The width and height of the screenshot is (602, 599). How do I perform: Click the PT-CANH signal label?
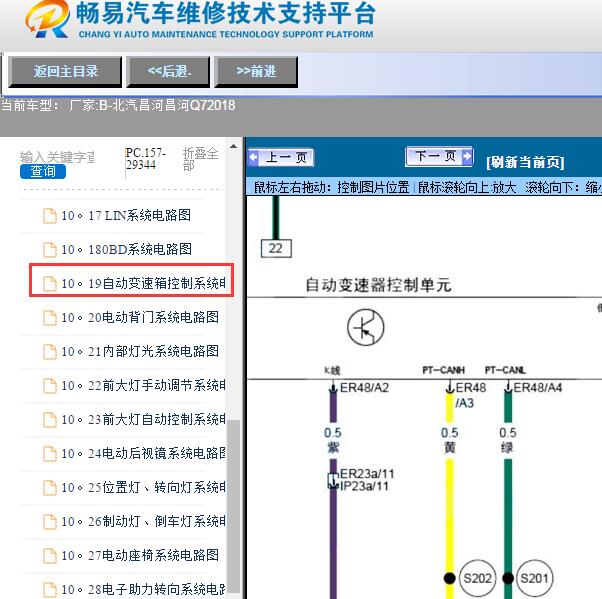[443, 370]
